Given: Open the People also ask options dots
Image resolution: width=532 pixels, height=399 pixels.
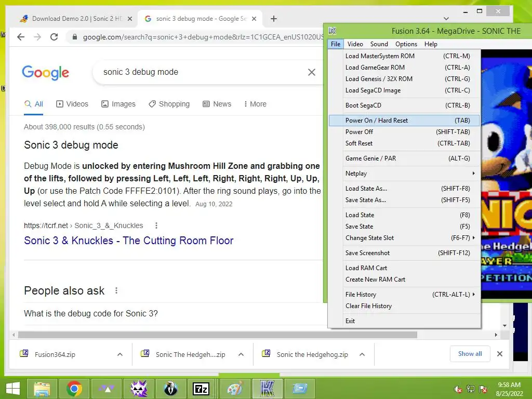Looking at the screenshot, I should 116,291.
